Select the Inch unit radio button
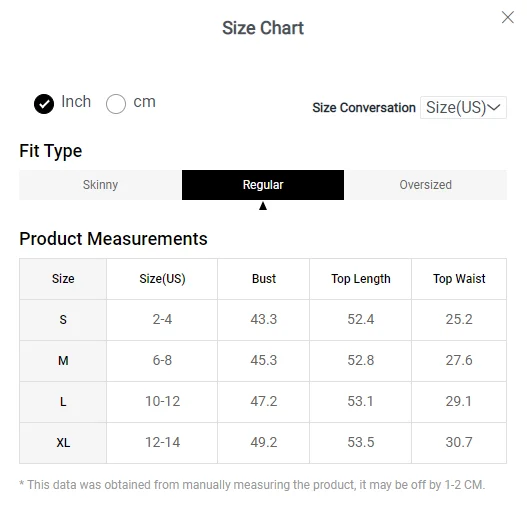The height and width of the screenshot is (510, 527). point(44,104)
